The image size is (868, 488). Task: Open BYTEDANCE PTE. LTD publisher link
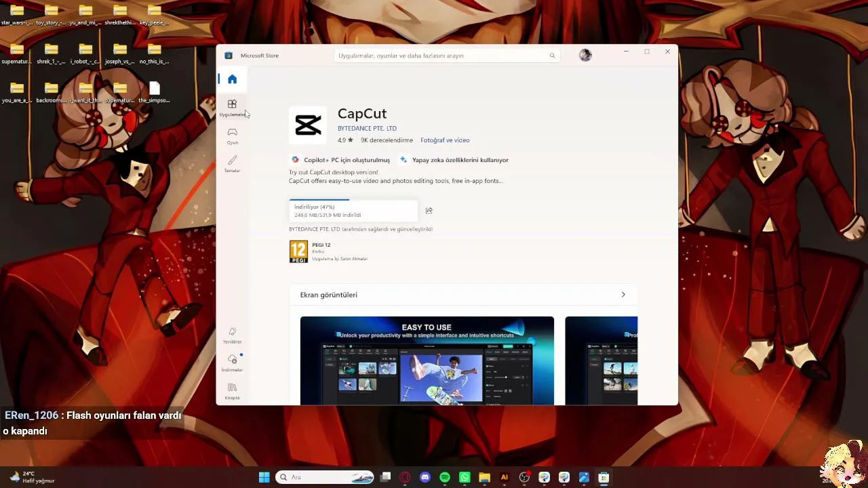tap(367, 128)
